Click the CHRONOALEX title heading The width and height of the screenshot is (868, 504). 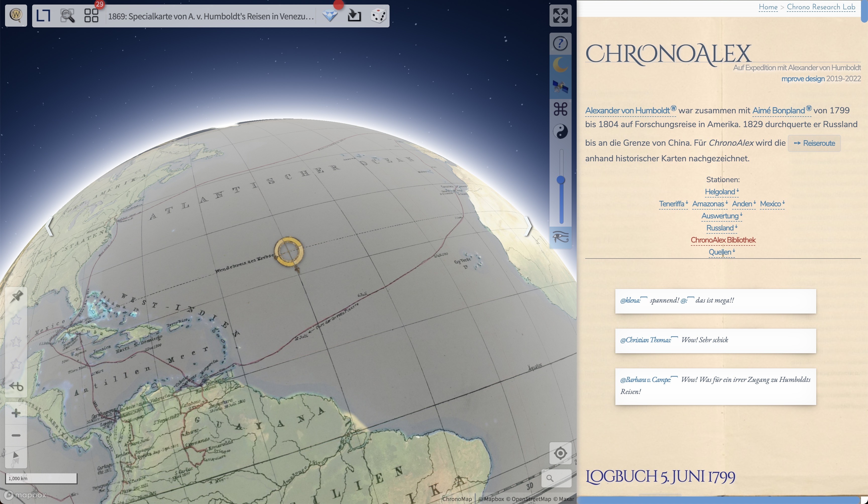pyautogui.click(x=668, y=55)
